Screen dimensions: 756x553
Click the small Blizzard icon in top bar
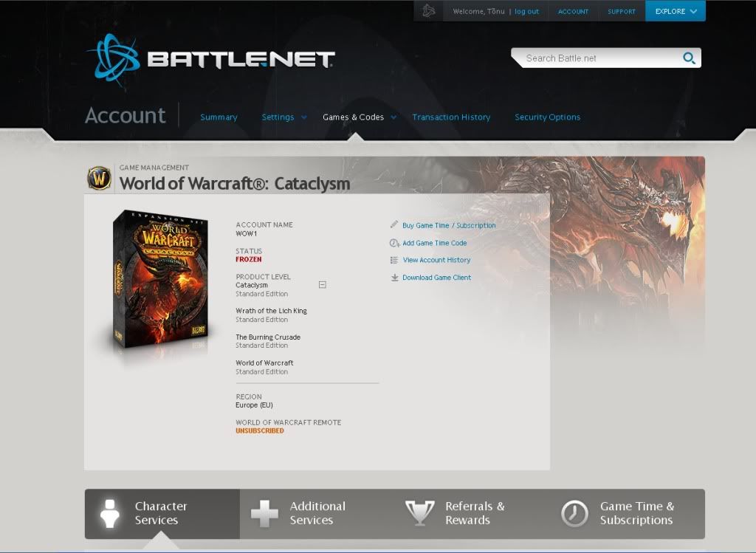coord(428,11)
